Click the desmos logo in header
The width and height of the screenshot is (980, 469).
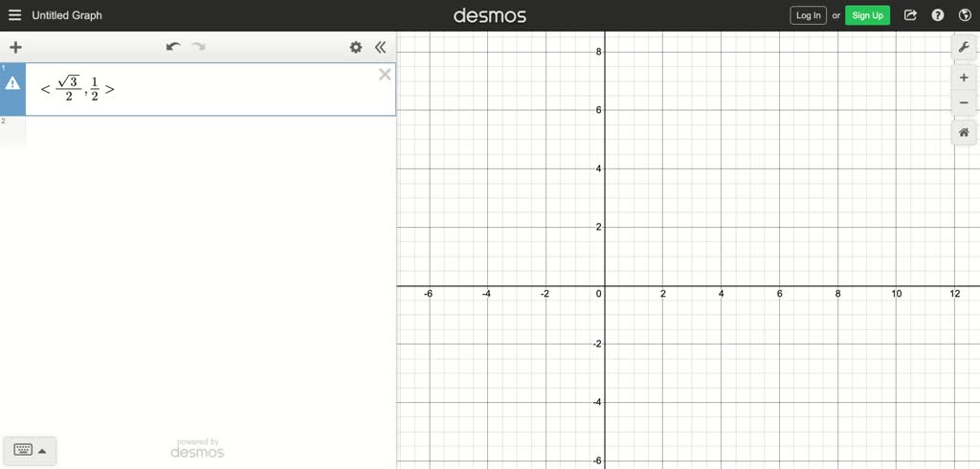point(490,15)
